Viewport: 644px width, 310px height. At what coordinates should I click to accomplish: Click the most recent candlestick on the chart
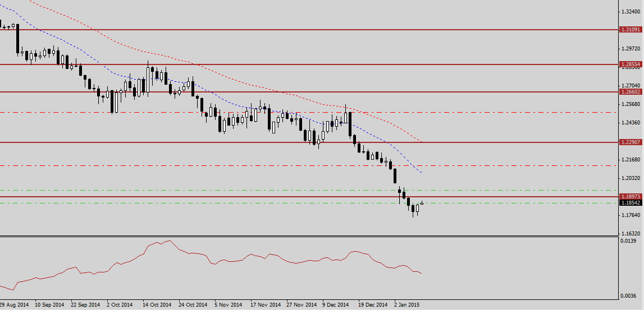(422, 203)
